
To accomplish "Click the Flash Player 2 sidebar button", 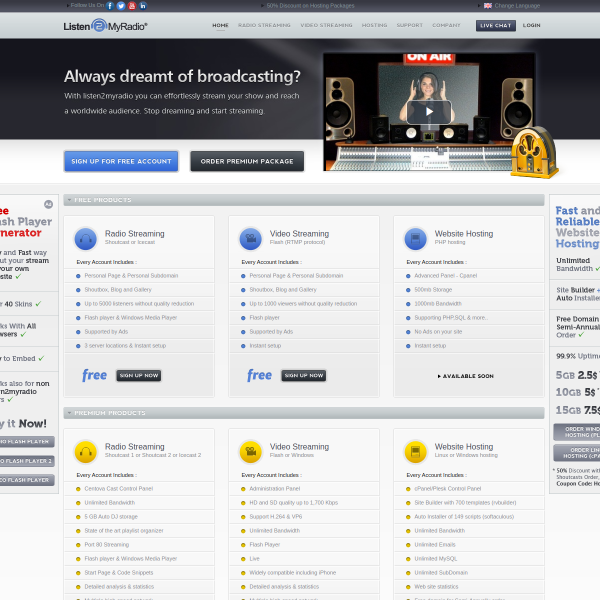I will (x=25, y=461).
